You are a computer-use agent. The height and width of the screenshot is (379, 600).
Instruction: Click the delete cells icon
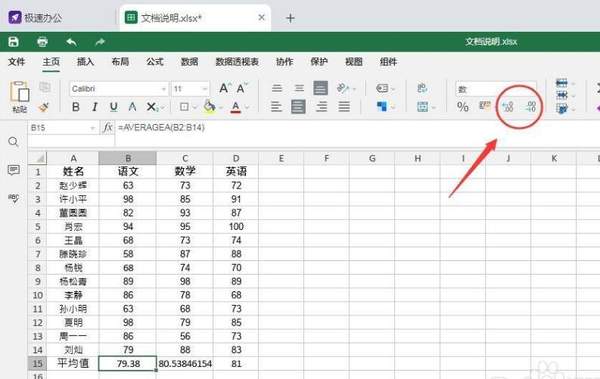(x=561, y=95)
